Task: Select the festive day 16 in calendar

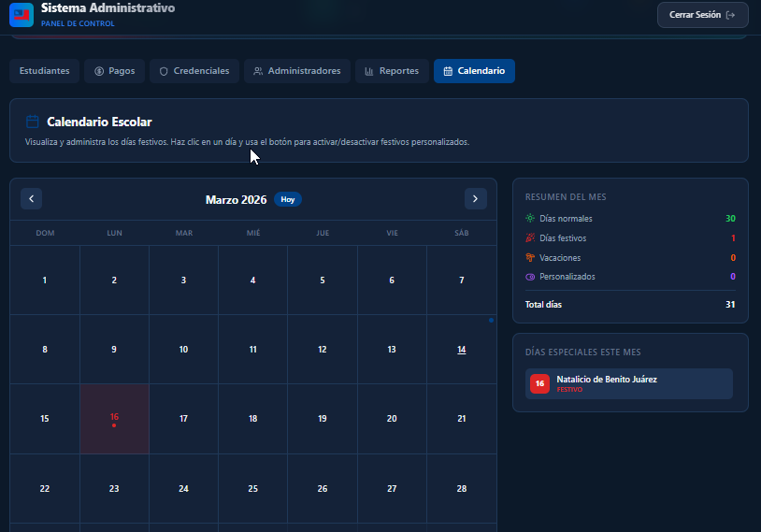Action: tap(115, 419)
